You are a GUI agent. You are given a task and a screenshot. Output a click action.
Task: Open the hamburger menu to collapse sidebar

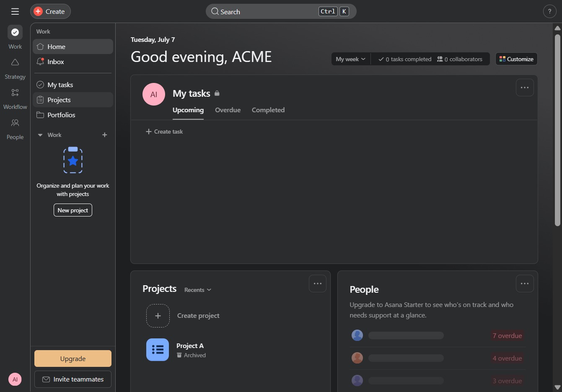[15, 11]
